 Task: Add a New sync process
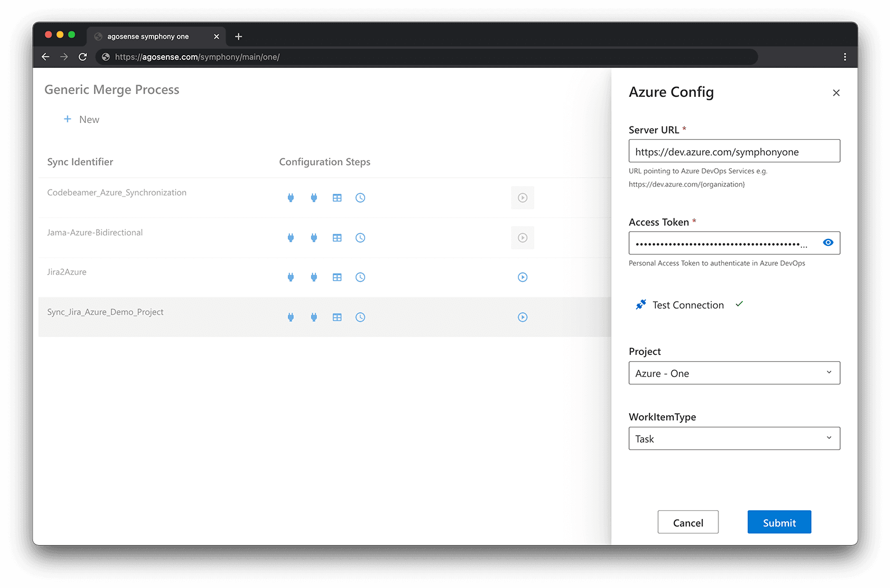point(82,119)
